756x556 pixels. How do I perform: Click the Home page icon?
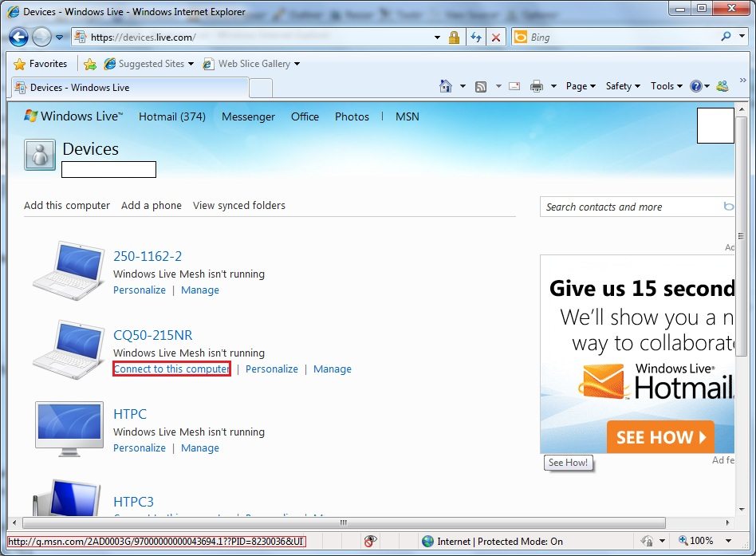(446, 86)
